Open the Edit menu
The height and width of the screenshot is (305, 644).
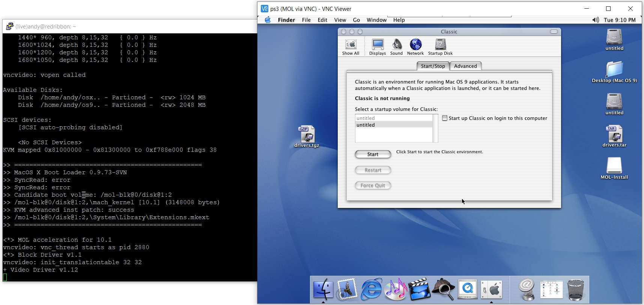point(322,20)
